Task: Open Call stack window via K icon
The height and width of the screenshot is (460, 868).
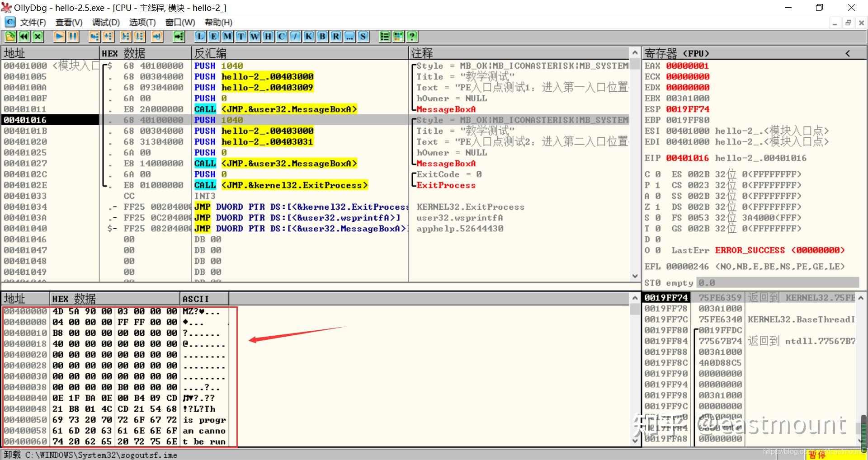Action: point(309,37)
